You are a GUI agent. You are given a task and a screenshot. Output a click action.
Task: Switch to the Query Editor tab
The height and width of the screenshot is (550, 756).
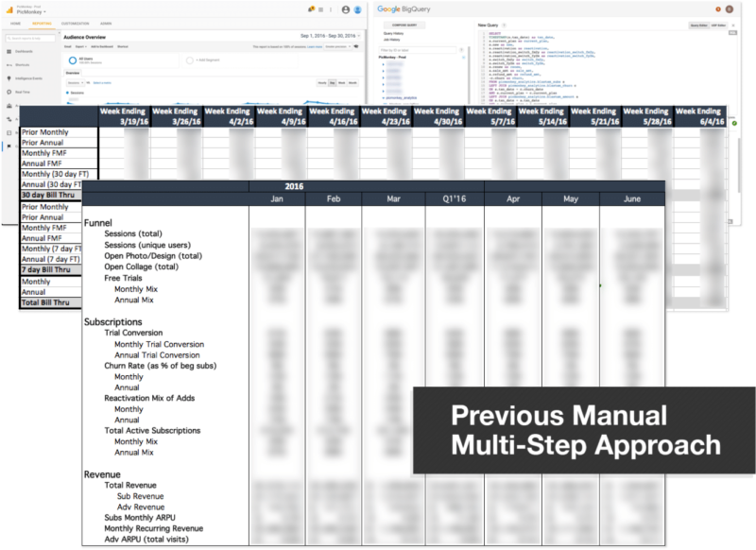698,26
